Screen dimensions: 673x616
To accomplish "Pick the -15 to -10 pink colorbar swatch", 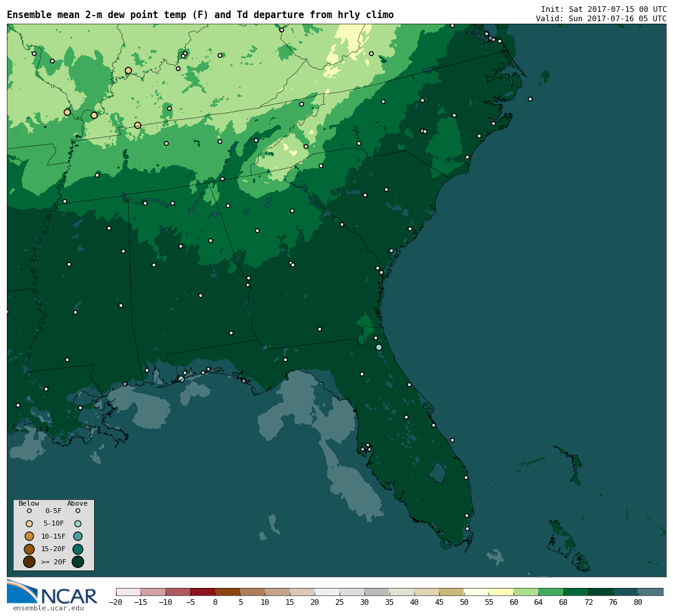I will (x=153, y=592).
